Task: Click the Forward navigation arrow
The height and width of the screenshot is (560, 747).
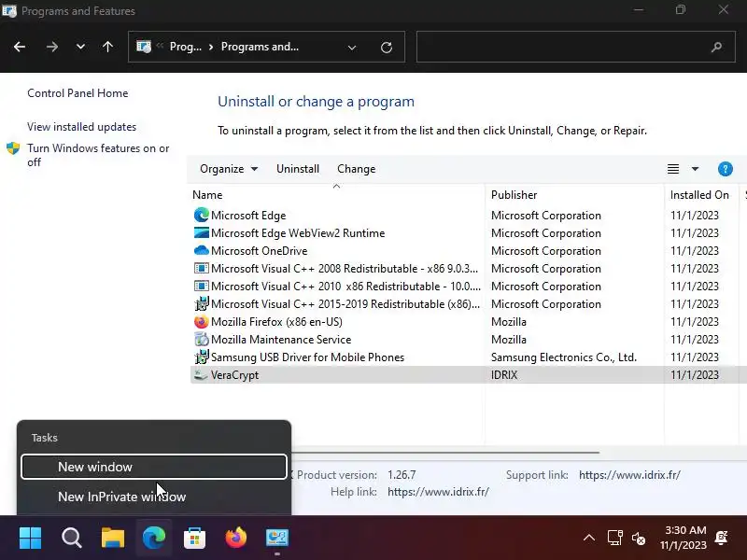Action: click(x=52, y=47)
